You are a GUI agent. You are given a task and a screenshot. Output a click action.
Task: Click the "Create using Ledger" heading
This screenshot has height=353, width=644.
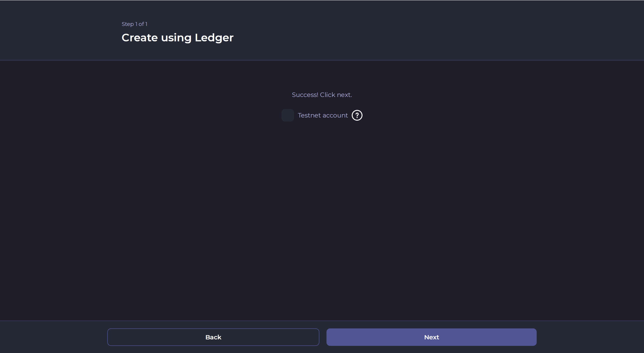coord(177,38)
